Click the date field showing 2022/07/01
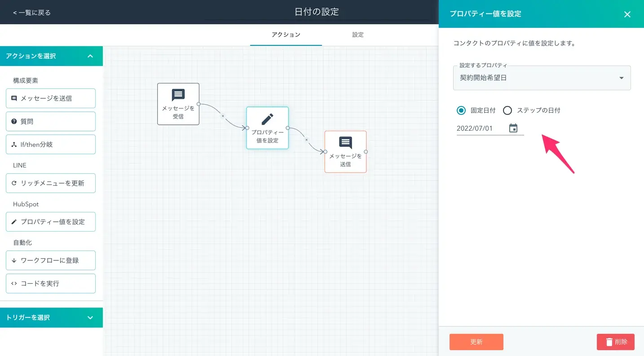644x356 pixels. pyautogui.click(x=479, y=128)
